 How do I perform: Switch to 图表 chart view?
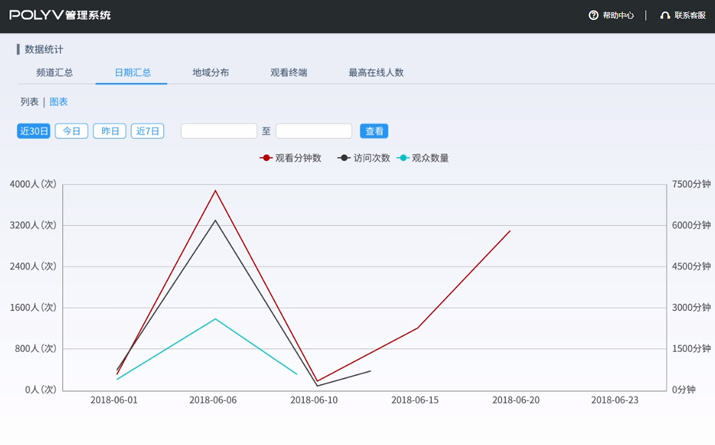click(x=59, y=102)
